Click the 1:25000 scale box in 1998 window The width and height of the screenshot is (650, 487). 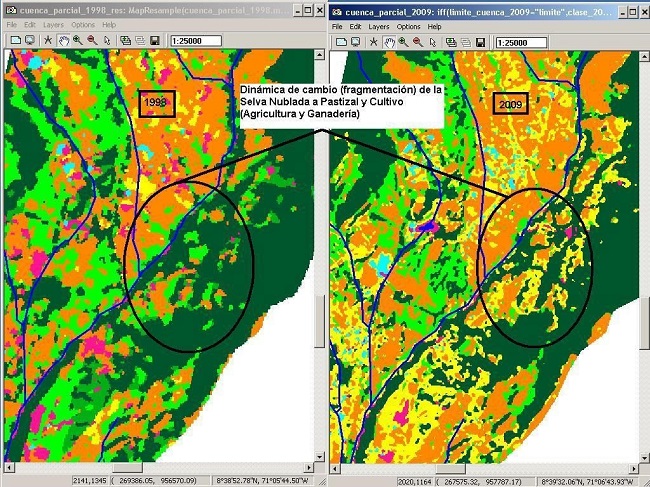[195, 41]
